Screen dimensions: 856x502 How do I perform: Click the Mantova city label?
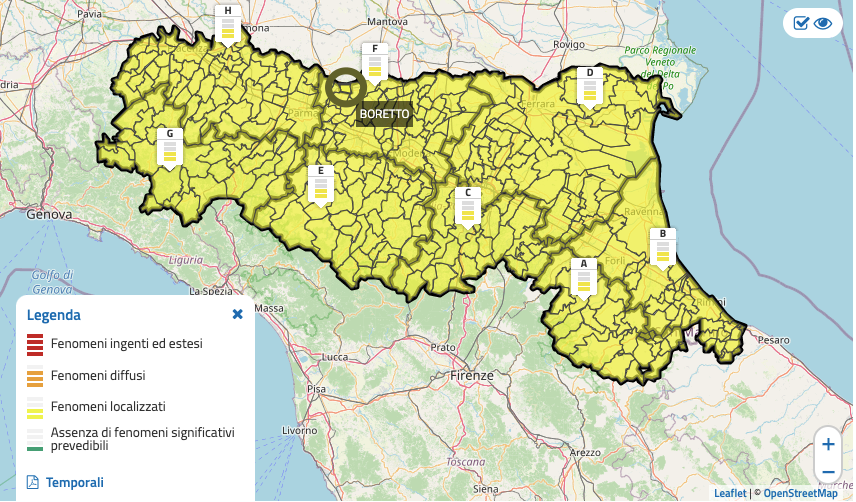[x=388, y=22]
